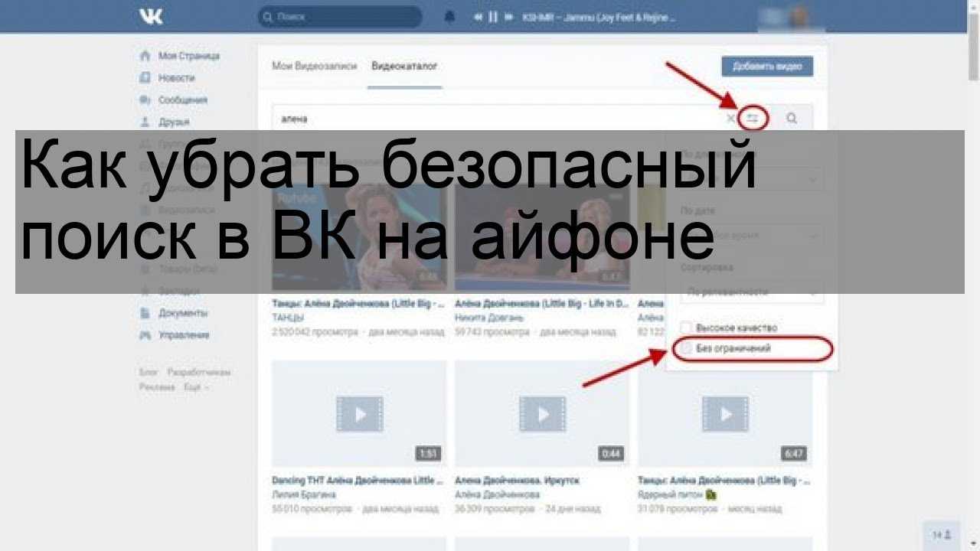
Task: Click the home icon beside Моя Страница
Action: coord(145,56)
